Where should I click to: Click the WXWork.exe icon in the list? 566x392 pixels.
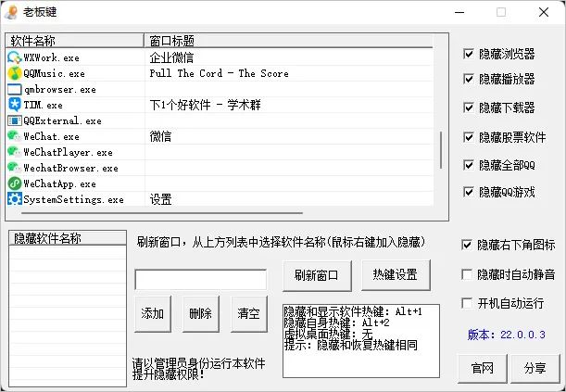click(x=15, y=57)
